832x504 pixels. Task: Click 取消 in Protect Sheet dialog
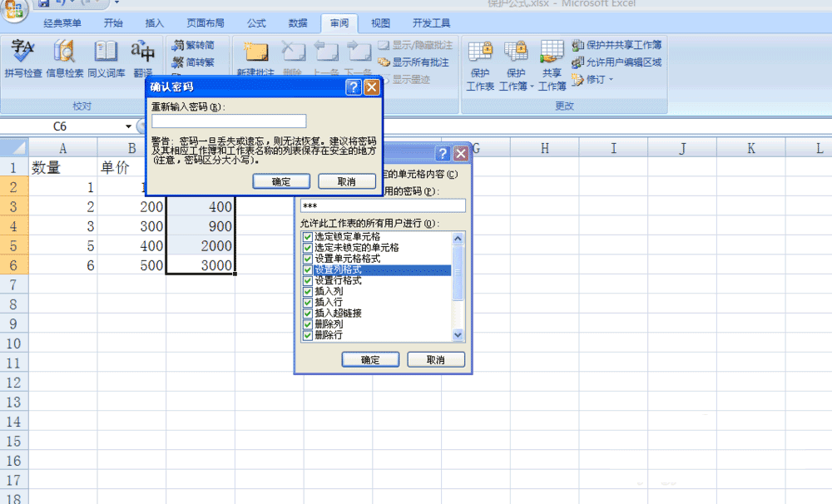[x=436, y=359]
